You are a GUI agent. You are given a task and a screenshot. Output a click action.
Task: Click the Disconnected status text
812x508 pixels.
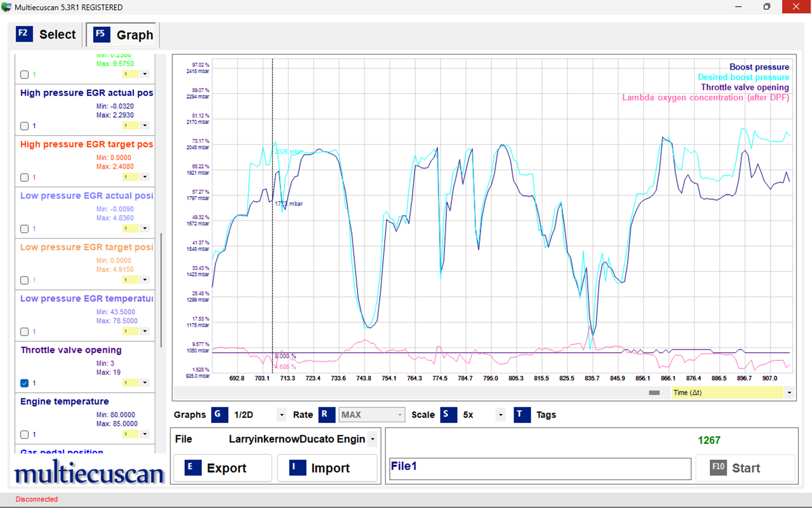click(x=37, y=499)
